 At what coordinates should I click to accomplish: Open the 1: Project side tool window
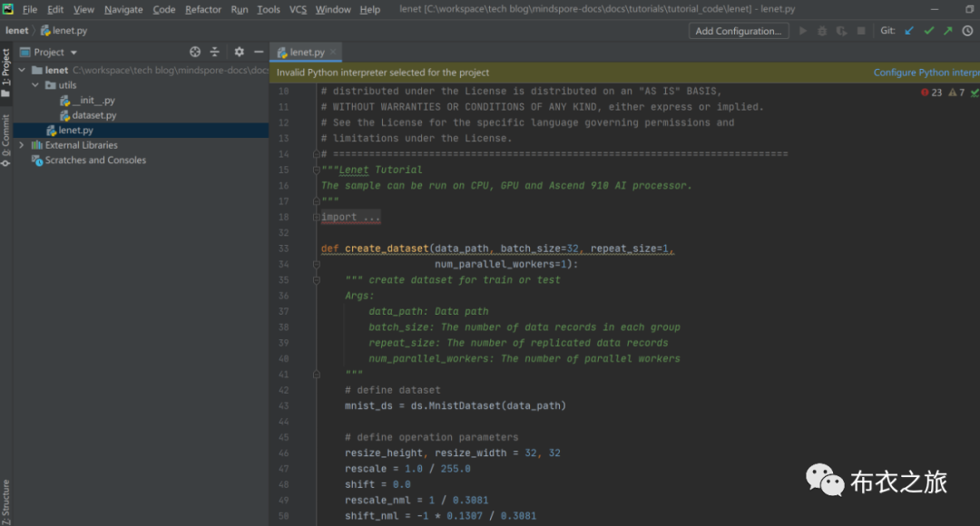pyautogui.click(x=5, y=73)
